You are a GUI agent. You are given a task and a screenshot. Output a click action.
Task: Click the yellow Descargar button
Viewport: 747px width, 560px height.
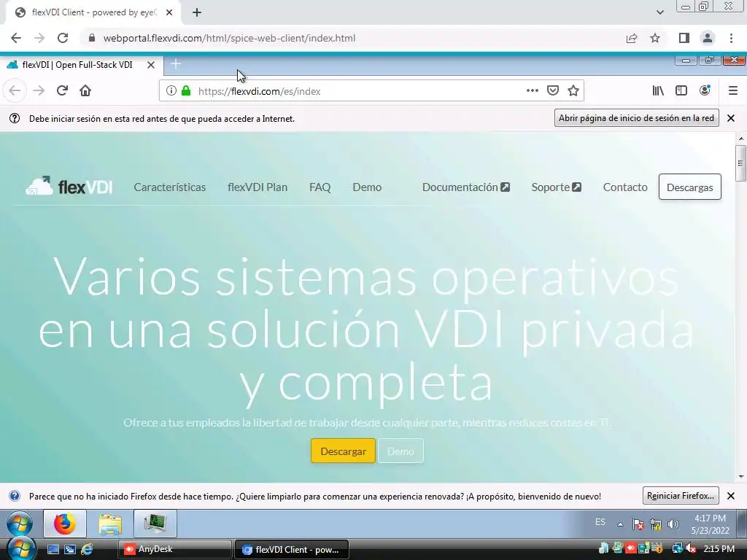coord(343,451)
